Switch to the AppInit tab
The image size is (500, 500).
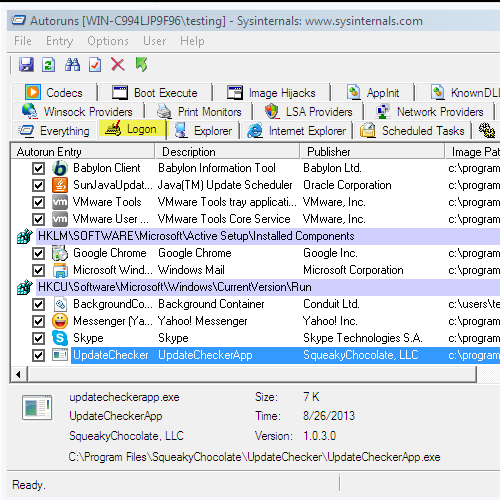373,92
